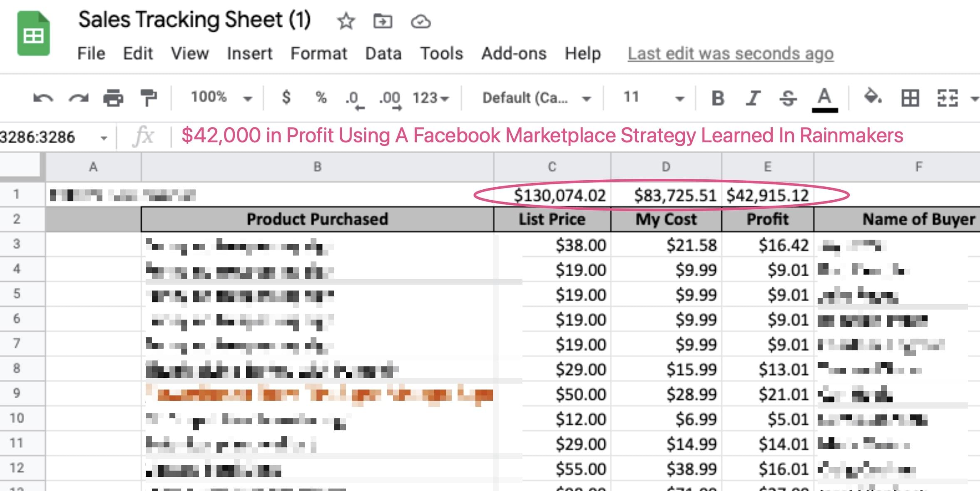The image size is (980, 491).
Task: Select column C header
Action: coord(552,167)
